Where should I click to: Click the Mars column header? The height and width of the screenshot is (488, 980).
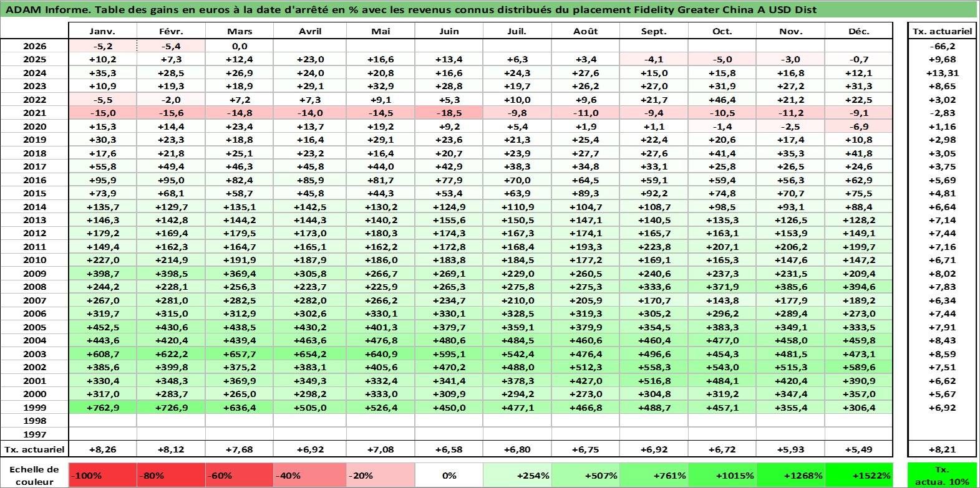pos(240,31)
